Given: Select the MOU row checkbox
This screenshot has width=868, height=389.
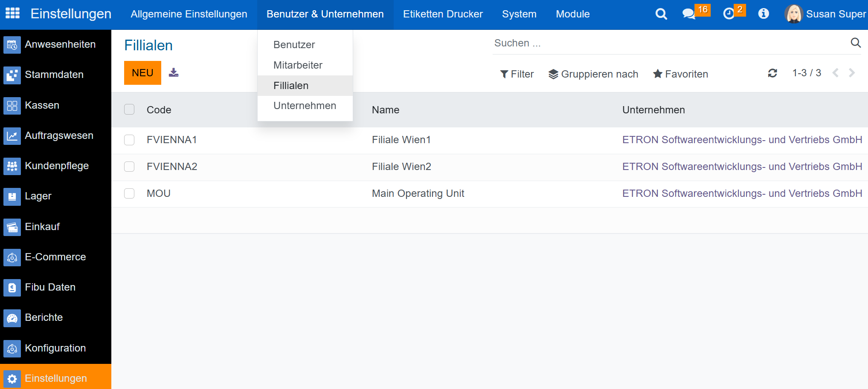Looking at the screenshot, I should click(x=129, y=194).
